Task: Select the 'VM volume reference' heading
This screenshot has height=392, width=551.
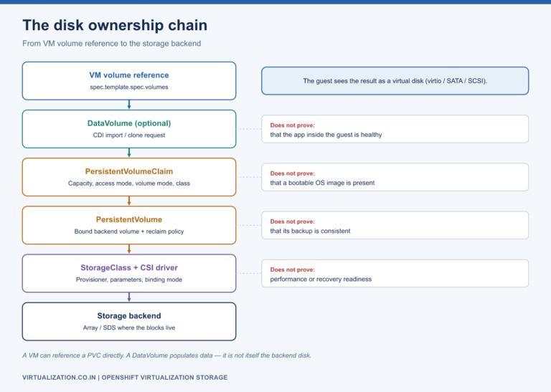Action: (129, 75)
